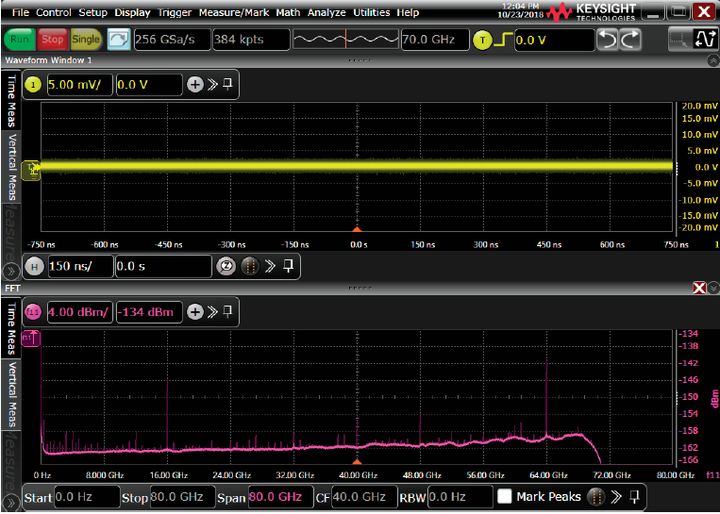Click the 5.00 mV/ vertical scale field
This screenshot has width=720, height=514.
coord(79,85)
